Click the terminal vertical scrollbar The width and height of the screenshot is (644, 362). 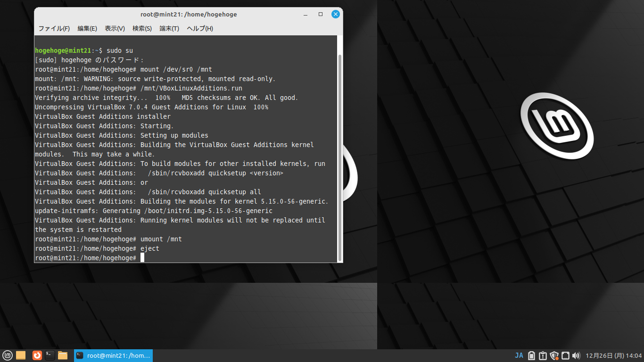[340, 158]
